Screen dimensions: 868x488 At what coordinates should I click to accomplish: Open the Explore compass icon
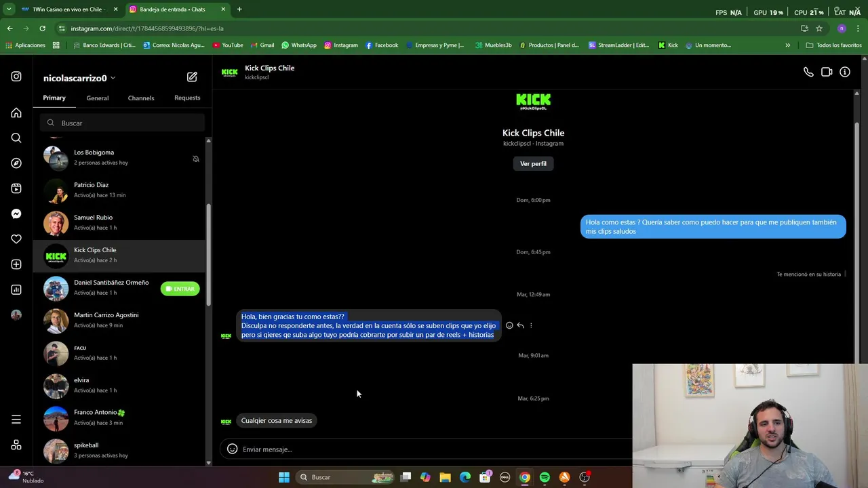pos(16,163)
